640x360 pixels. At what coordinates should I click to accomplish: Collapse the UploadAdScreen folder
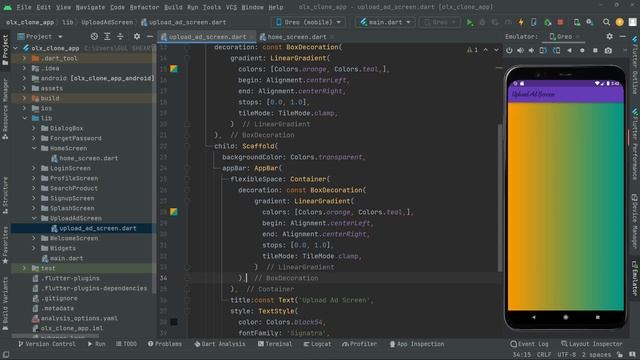point(34,218)
